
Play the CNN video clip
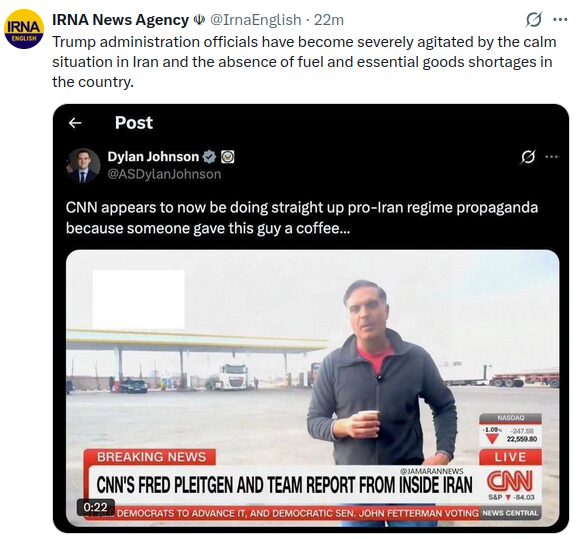coord(313,388)
